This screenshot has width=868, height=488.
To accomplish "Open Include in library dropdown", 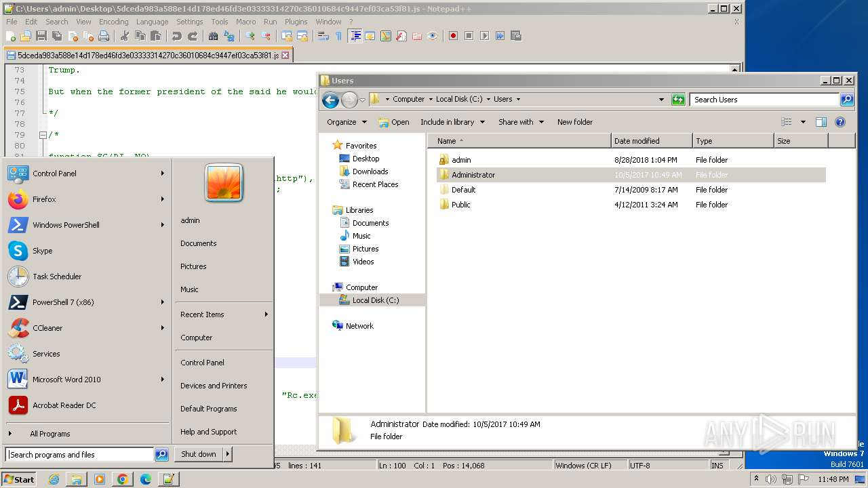I will point(452,122).
